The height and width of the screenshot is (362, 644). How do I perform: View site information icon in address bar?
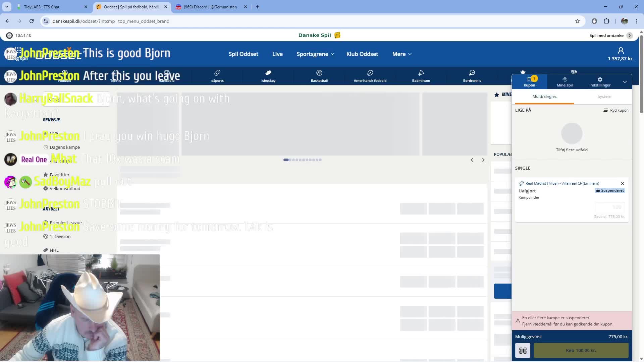[46, 21]
